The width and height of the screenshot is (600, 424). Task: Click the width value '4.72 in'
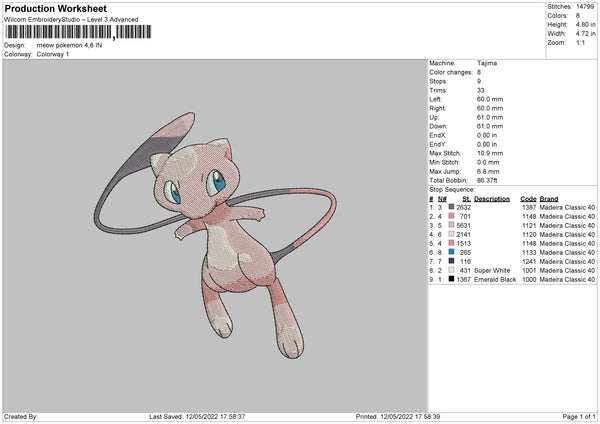point(585,34)
